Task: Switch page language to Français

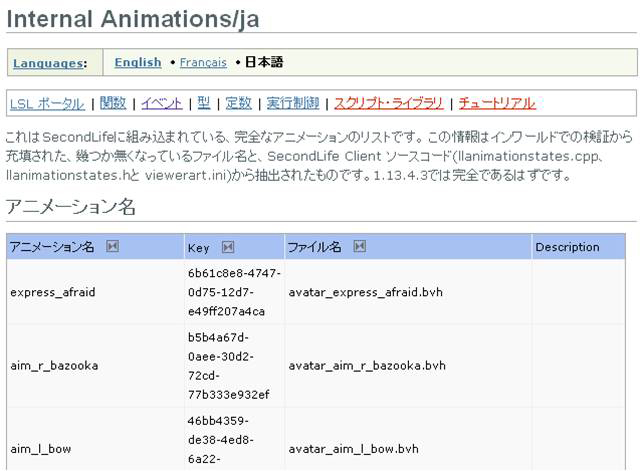Action: coord(203,63)
